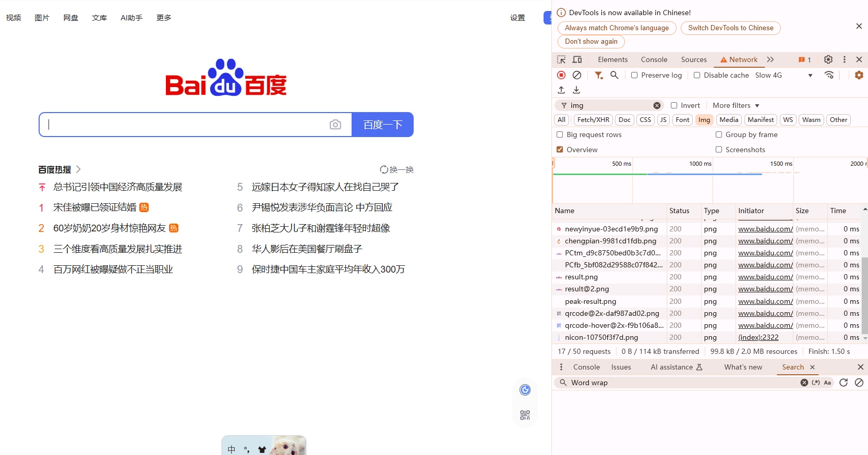Toggle the device toolbar icon
The image size is (868, 455).
[x=577, y=59]
